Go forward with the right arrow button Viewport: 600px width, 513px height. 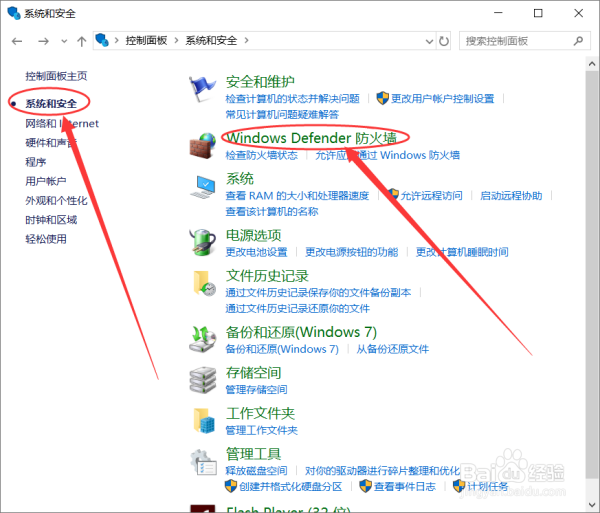[x=43, y=41]
